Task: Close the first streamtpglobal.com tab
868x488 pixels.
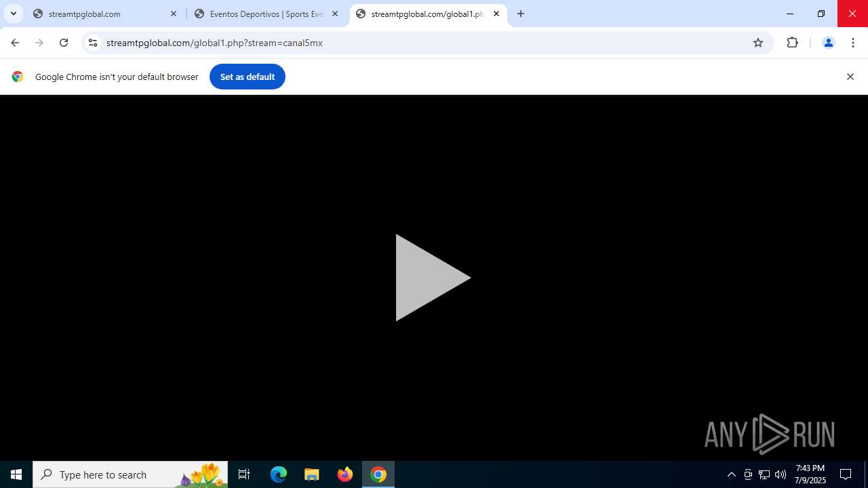Action: (x=174, y=14)
